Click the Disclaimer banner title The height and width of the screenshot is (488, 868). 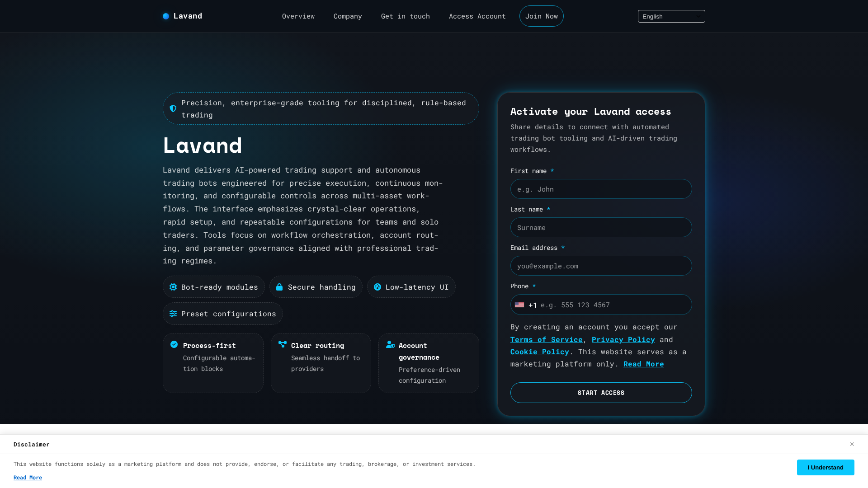click(32, 445)
